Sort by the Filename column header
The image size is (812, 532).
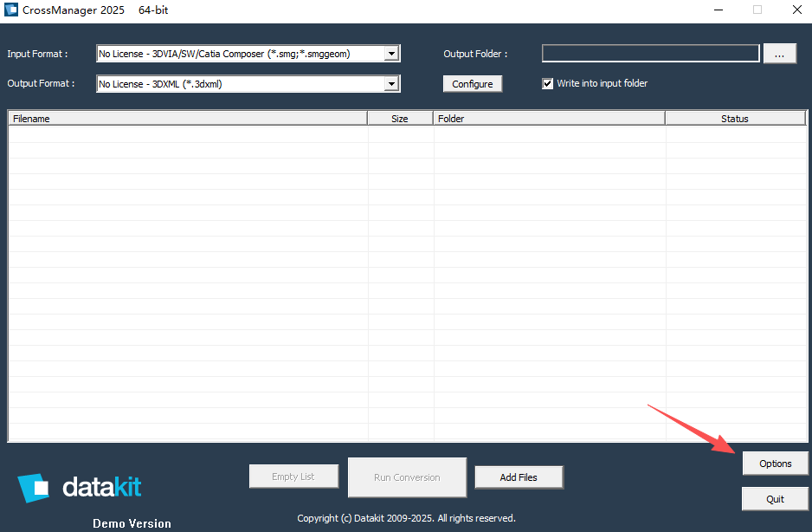pos(186,118)
